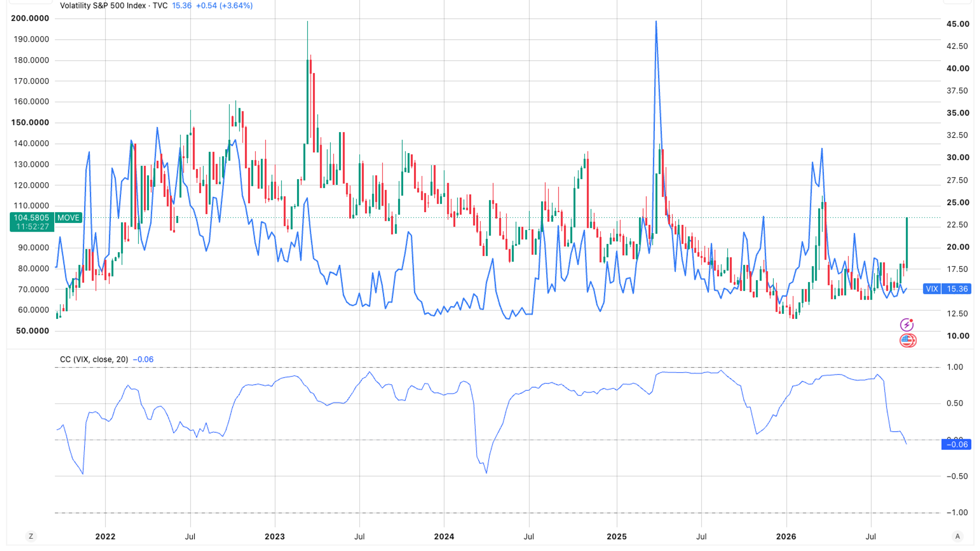Viewport: 980px width, 551px height.
Task: Open the purple lightning bolt news icon
Action: (906, 324)
